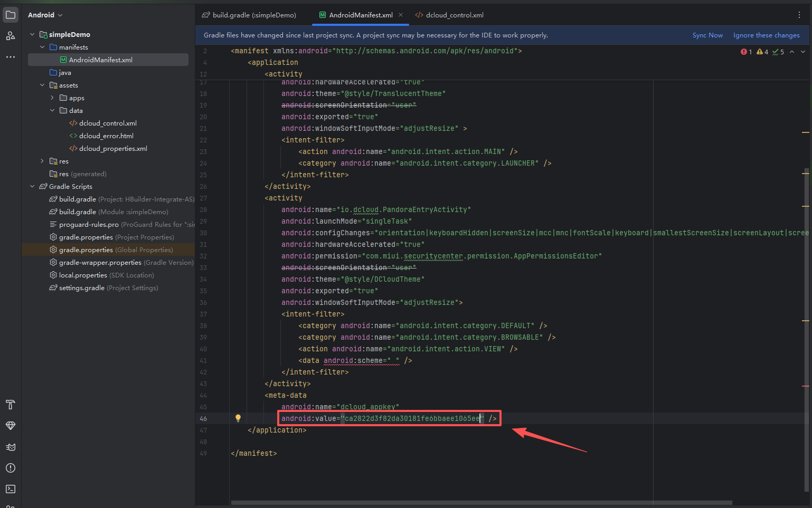
Task: Click the horizontal scrollbar of the editor
Action: click(481, 503)
